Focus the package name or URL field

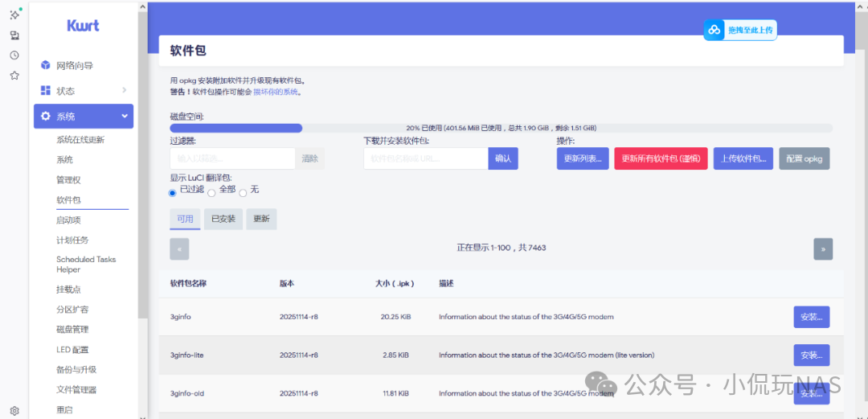pos(426,158)
